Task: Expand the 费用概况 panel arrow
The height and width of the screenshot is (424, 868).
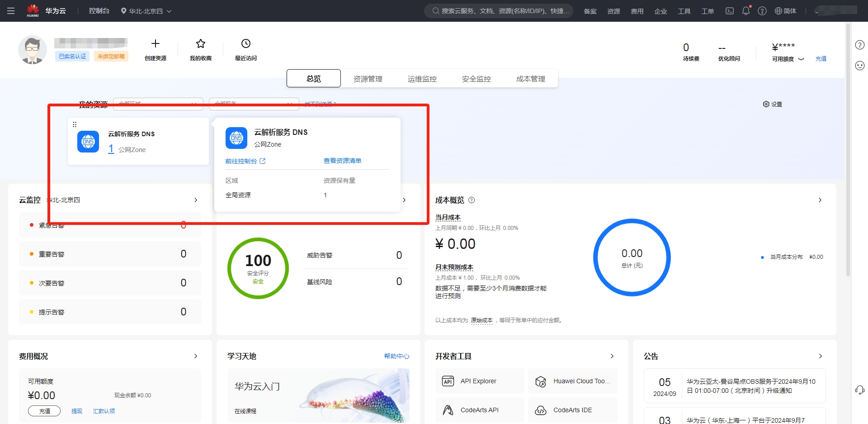Action: tap(196, 356)
